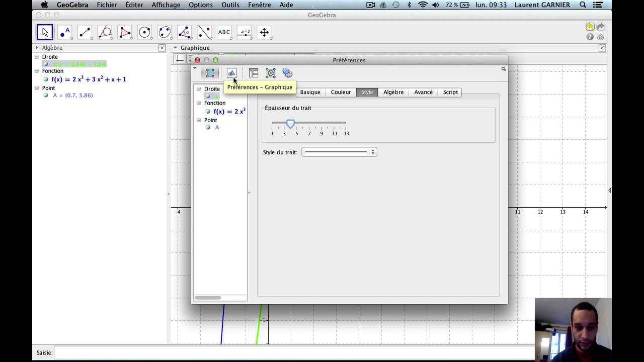Open the Aide menu
Screen dimensions: 644x362
286,5
